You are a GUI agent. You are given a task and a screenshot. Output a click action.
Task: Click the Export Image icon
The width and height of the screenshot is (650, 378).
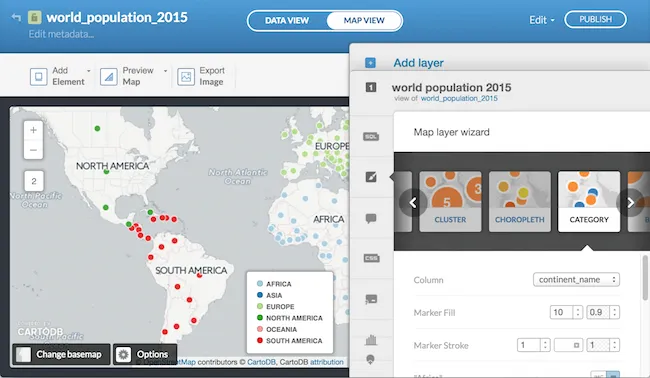coord(186,77)
